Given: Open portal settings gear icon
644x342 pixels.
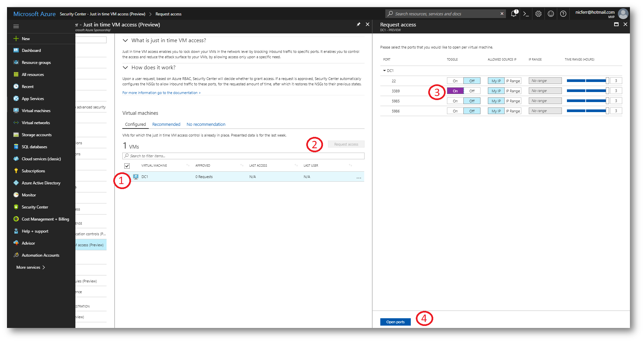Looking at the screenshot, I should (538, 14).
